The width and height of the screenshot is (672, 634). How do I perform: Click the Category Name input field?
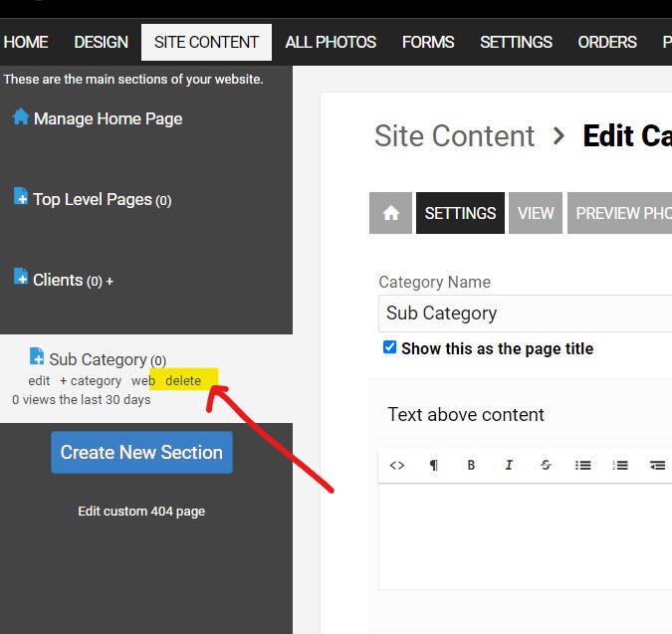pos(525,314)
